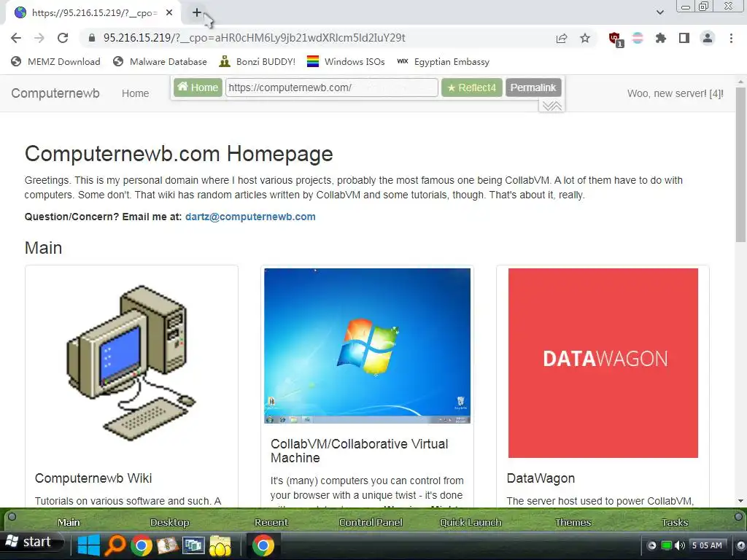Click the page vertical scrollbar thumb
Viewport: 747px width, 560px height.
click(740, 164)
